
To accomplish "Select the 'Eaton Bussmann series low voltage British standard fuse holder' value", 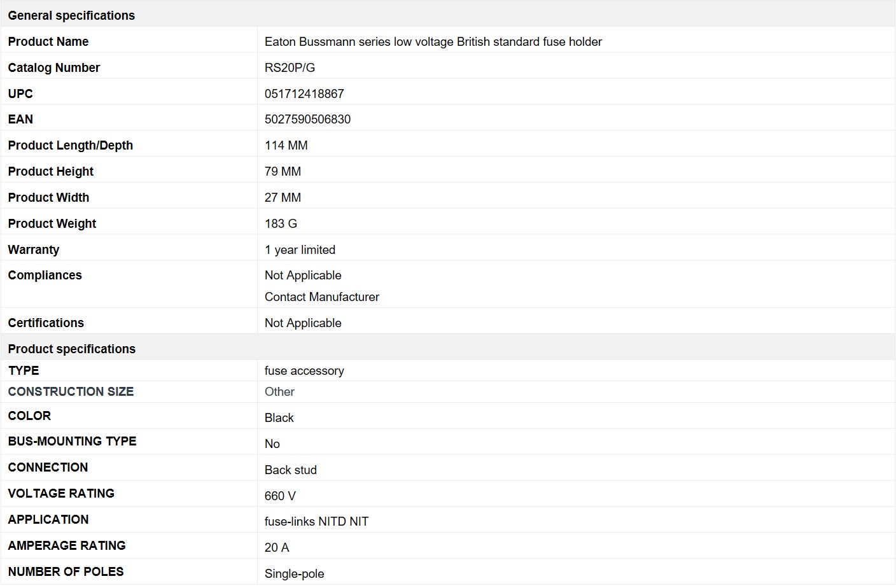I will point(433,41).
